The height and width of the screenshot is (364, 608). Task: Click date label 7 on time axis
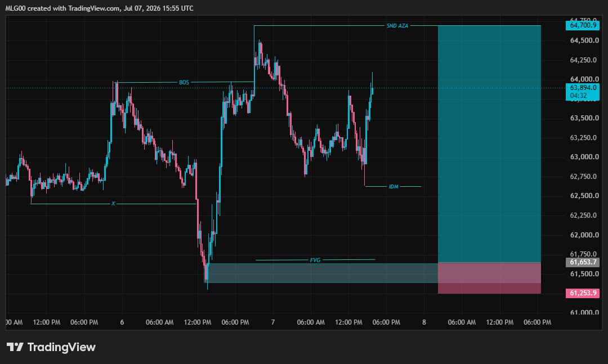click(273, 322)
